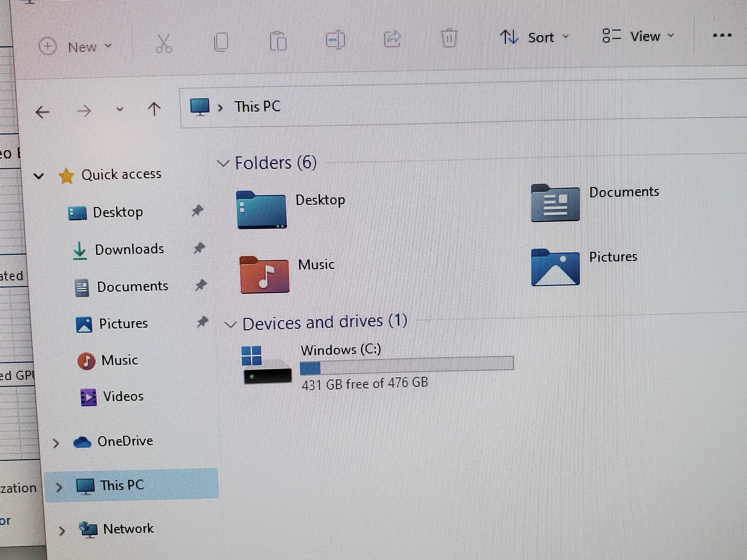Click the Copy icon in toolbar
Screen dimensions: 747x560
tap(221, 42)
